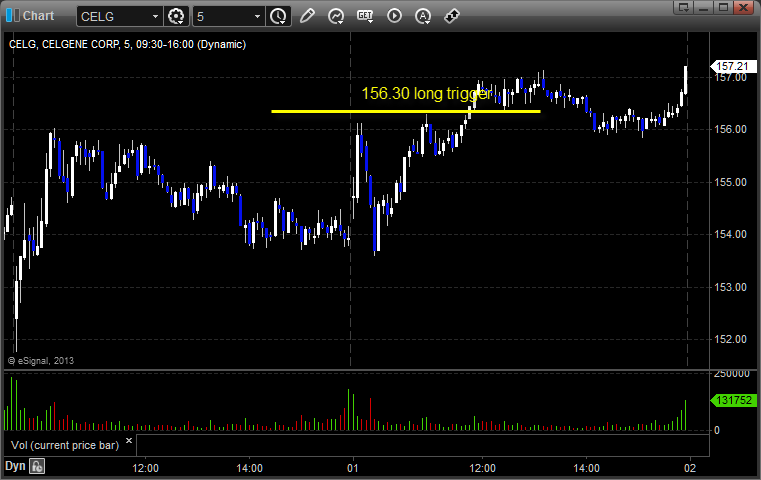
Task: Open the window options dropdown in title bar
Action: tap(684, 7)
